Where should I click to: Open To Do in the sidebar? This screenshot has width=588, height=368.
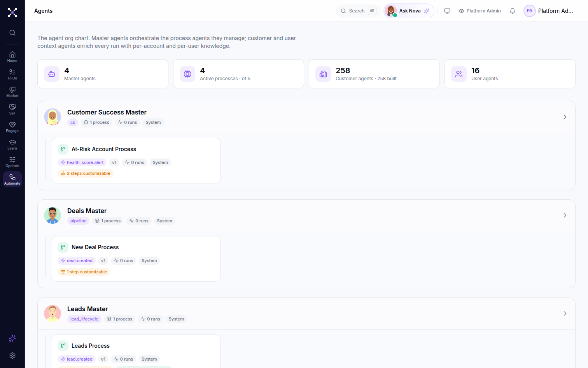click(12, 74)
